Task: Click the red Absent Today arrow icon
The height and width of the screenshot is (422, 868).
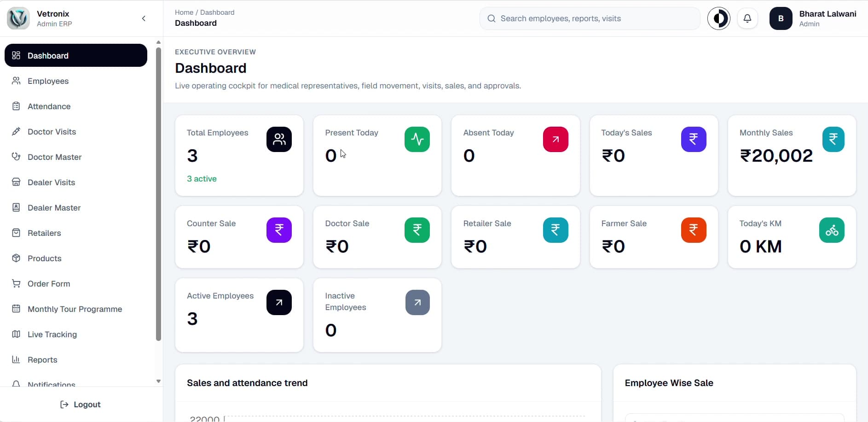Action: pos(556,139)
